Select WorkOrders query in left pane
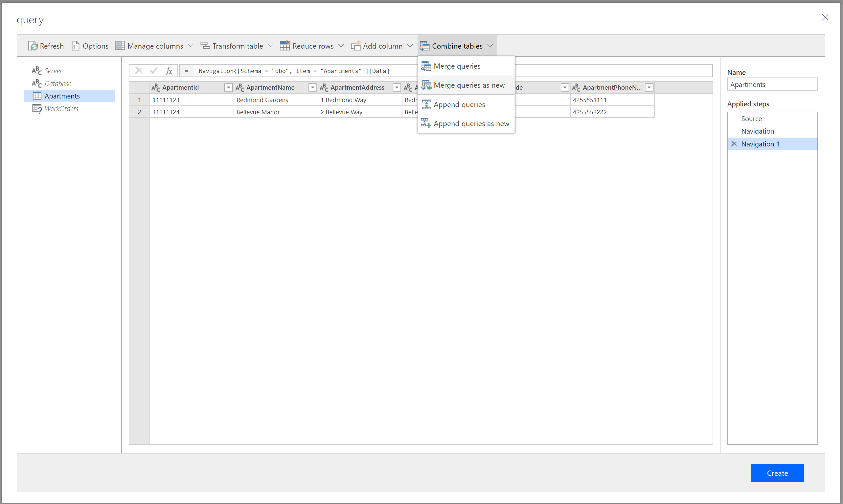Screen dimensions: 843x504 pyautogui.click(x=61, y=108)
